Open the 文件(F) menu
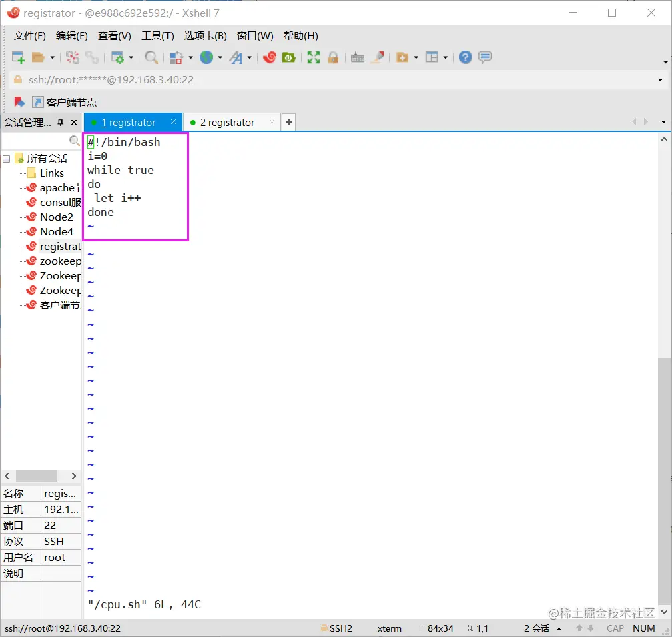 pos(30,36)
